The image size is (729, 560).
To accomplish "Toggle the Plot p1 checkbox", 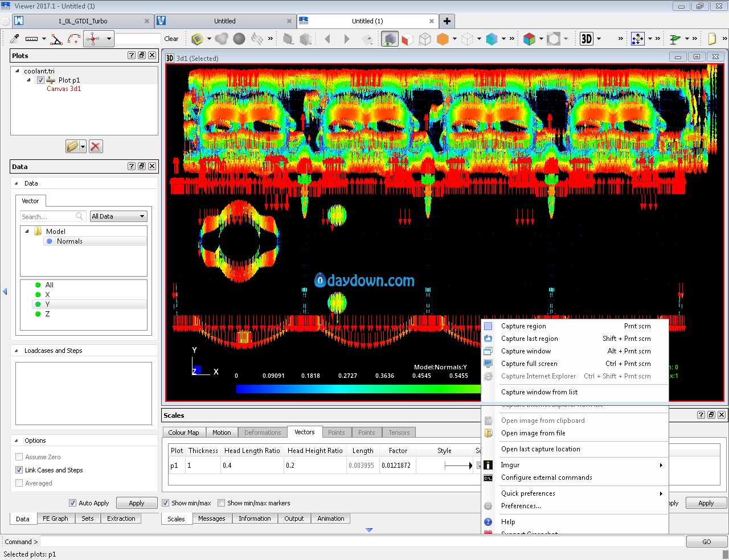I will pyautogui.click(x=40, y=80).
